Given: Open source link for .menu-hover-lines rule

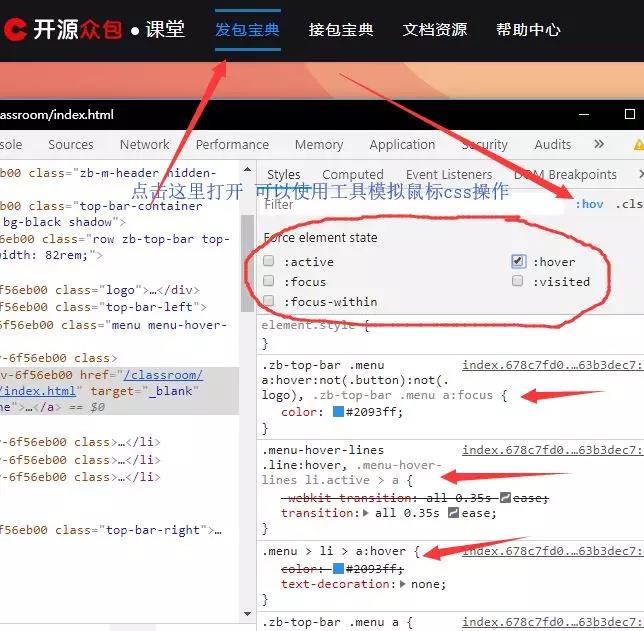Looking at the screenshot, I should click(x=552, y=450).
